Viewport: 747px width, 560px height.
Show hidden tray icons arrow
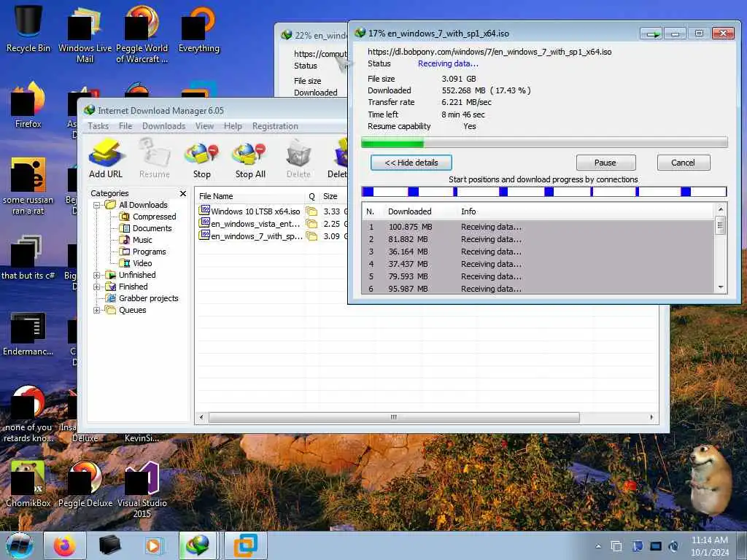[x=598, y=546]
